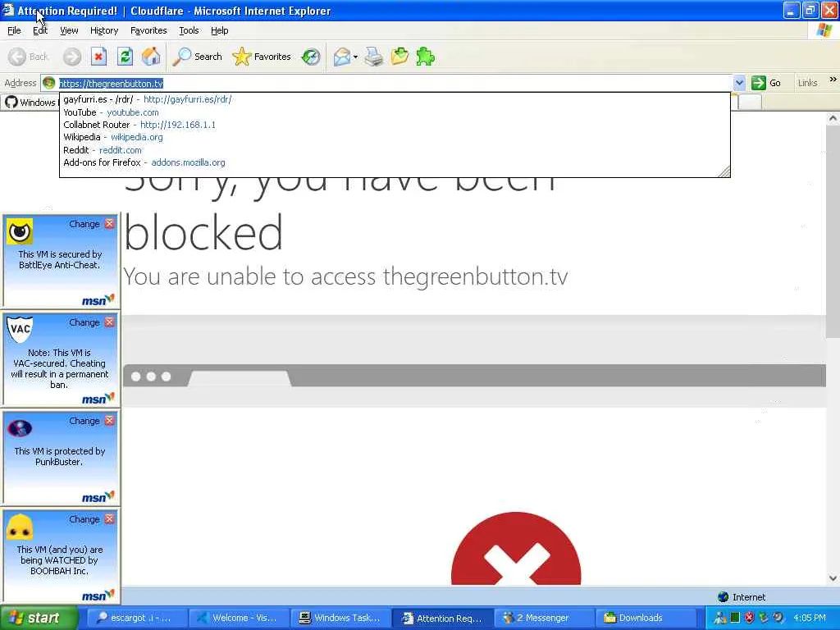The image size is (840, 630).
Task: Switch to Downloads taskbar window
Action: point(647,618)
